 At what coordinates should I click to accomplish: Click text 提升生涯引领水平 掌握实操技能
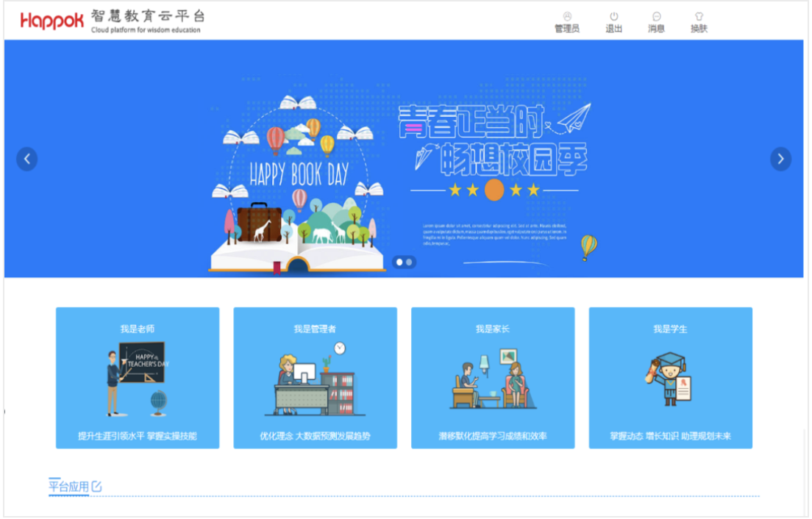pos(138,436)
